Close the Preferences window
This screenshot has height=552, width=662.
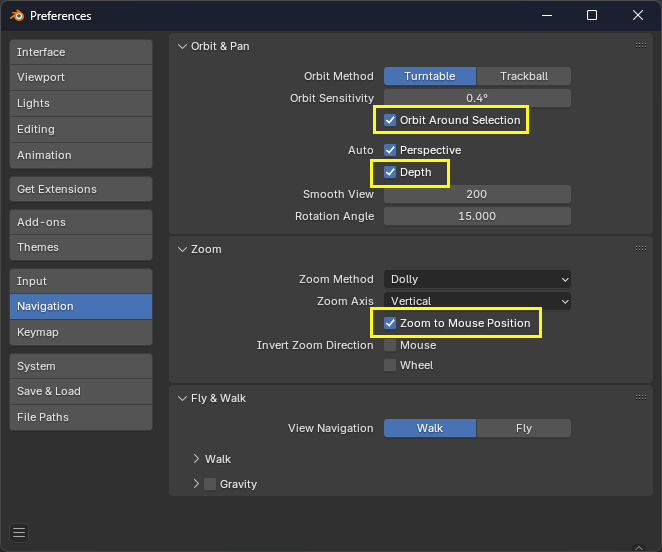click(x=638, y=16)
